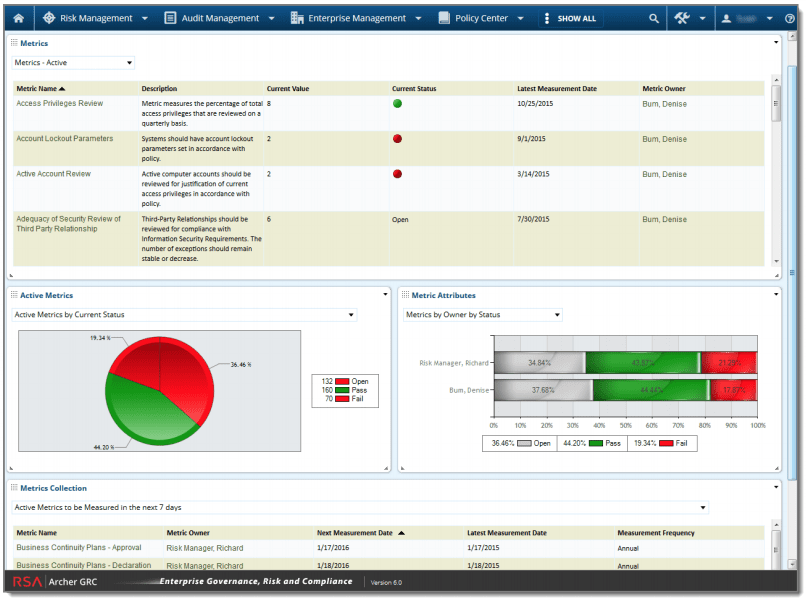Open the Metrics - Active dropdown
The image size is (806, 601).
coord(72,62)
